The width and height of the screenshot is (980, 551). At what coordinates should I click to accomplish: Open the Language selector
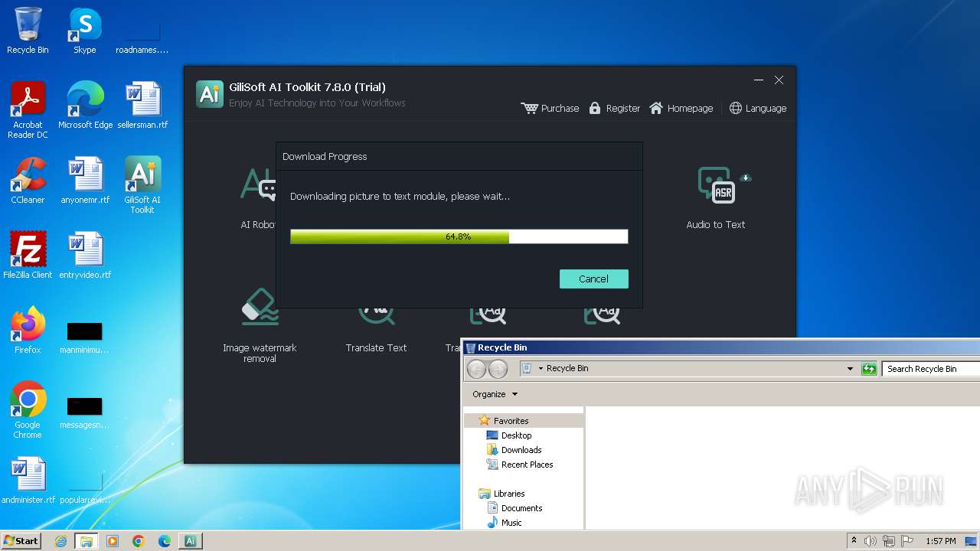757,108
